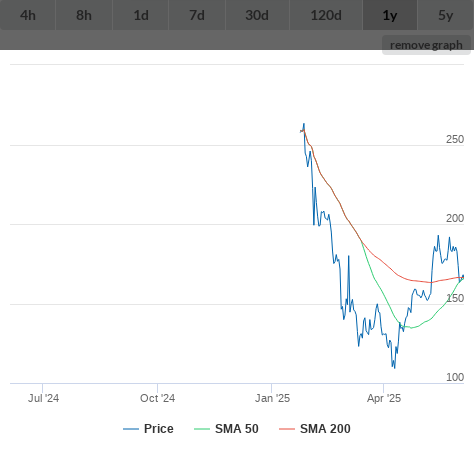Select the 4h time range tab
The image size is (474, 455).
pyautogui.click(x=28, y=15)
